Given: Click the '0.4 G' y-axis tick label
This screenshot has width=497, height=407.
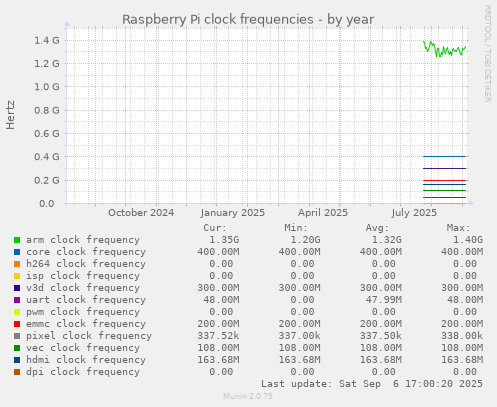Looking at the screenshot, I should (47, 157).
